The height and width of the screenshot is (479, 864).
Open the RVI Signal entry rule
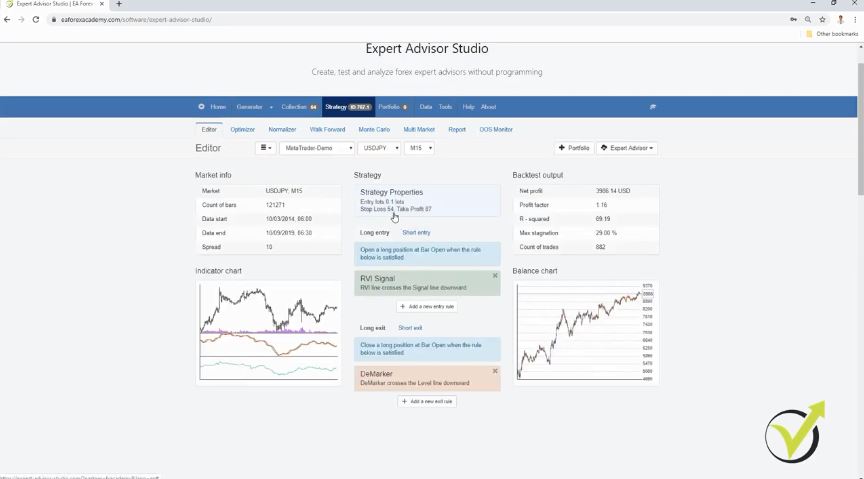(x=427, y=283)
